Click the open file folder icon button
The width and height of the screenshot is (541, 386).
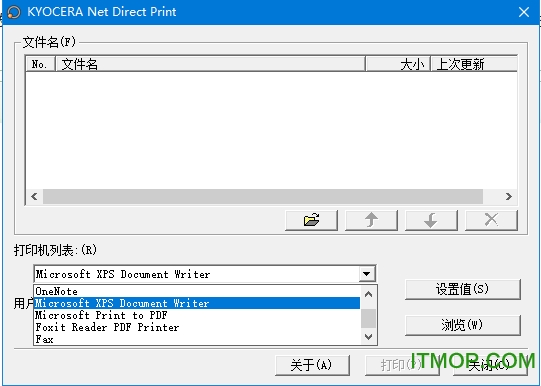[x=311, y=220]
